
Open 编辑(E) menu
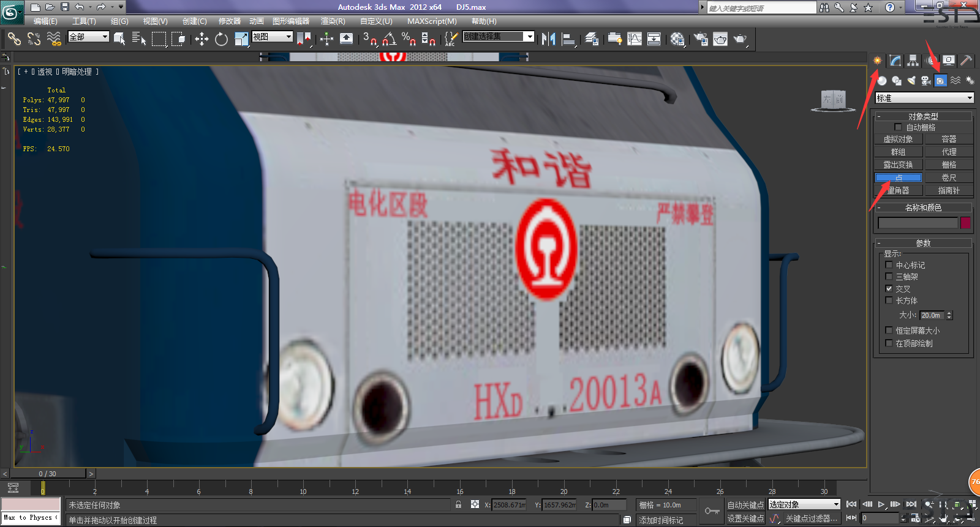click(45, 21)
